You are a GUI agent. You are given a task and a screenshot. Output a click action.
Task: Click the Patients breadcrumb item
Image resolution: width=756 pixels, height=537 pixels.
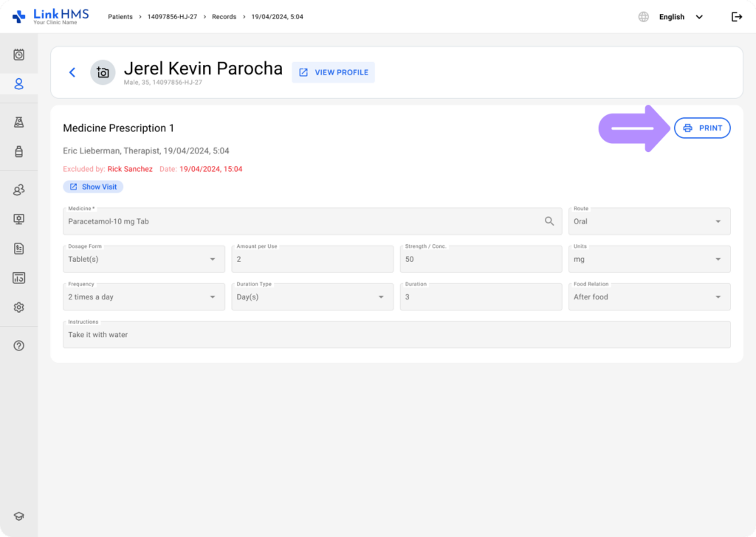[120, 17]
